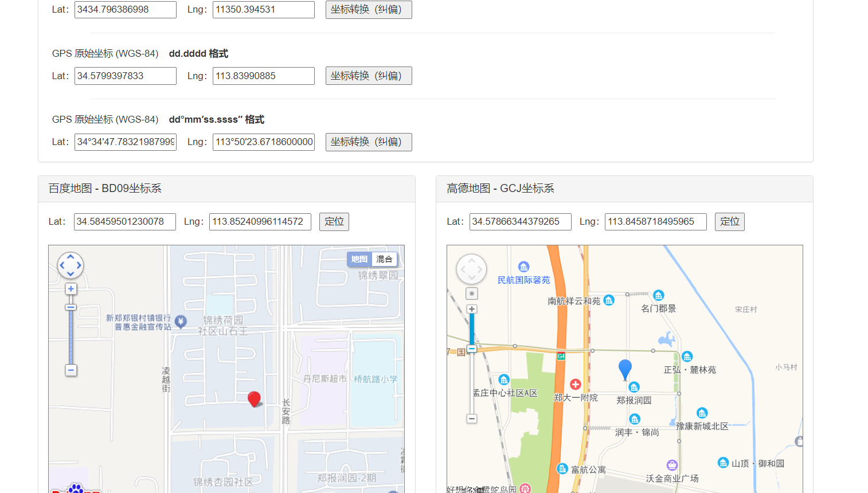Image resolution: width=868 pixels, height=493 pixels.
Task: Click the building icon of 民航国际馨苑
Action: [524, 267]
